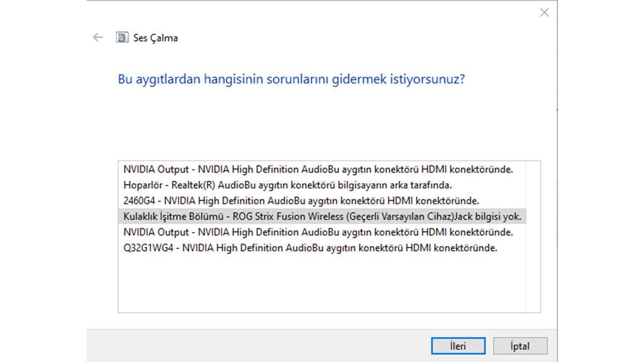
Task: Select Kulaklık ROG Strix Fusion Wireless headset
Action: [322, 217]
